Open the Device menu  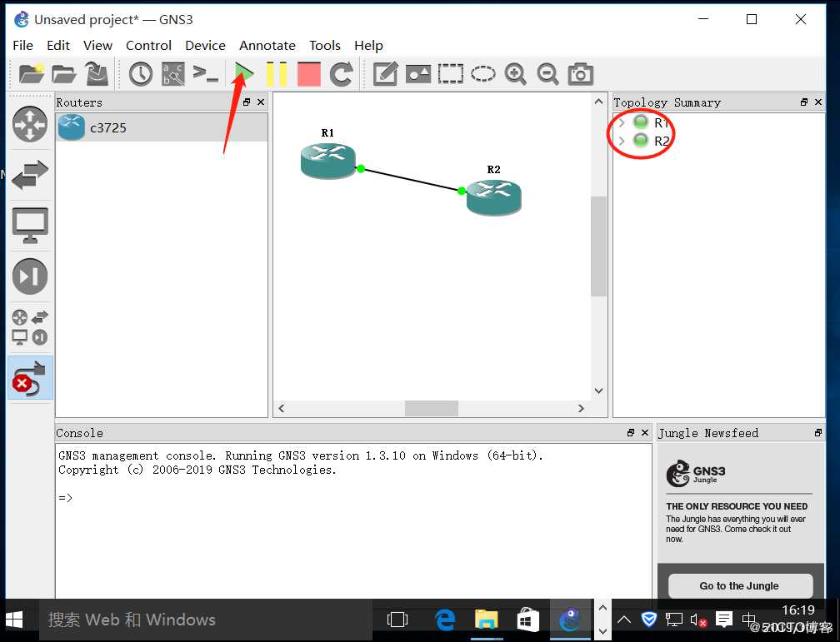coord(205,46)
